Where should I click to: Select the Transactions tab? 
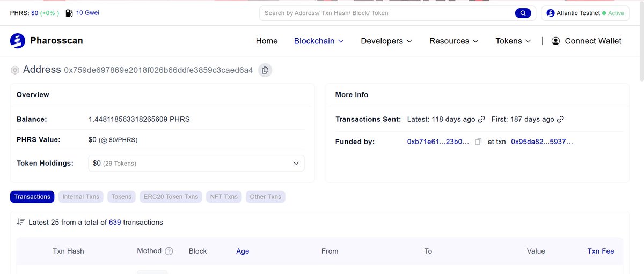tap(32, 197)
